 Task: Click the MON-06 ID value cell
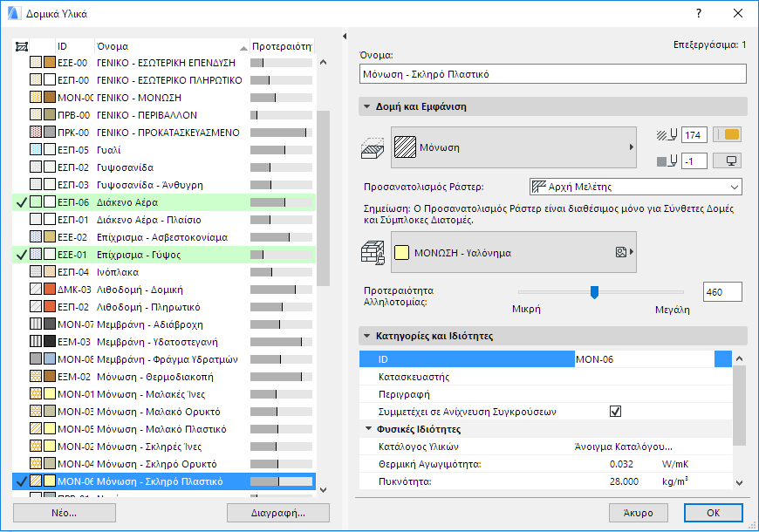[644, 359]
